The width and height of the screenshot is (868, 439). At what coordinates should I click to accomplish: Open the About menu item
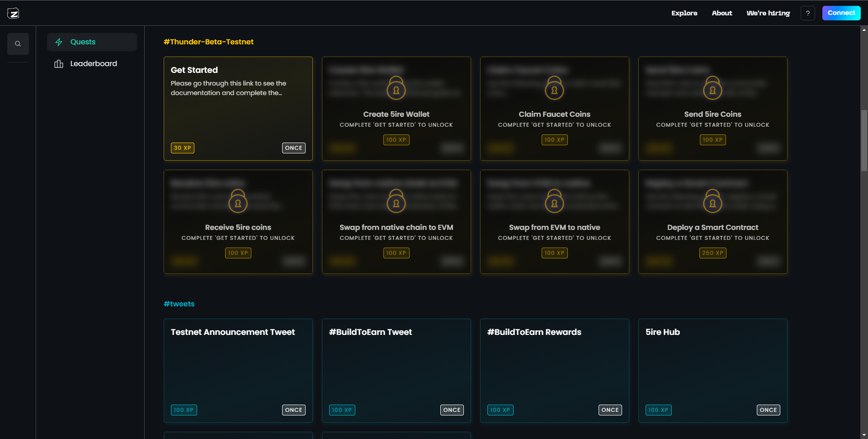pyautogui.click(x=722, y=13)
